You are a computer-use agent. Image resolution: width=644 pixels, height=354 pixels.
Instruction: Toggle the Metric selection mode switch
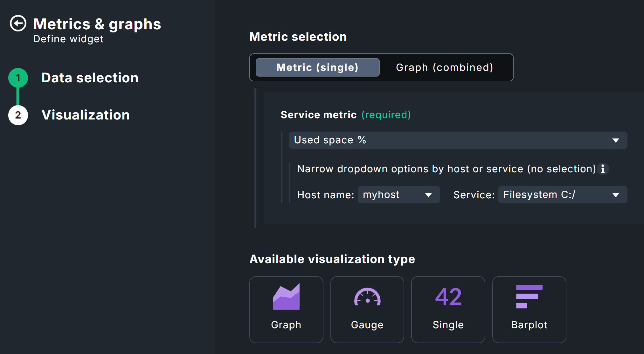[x=381, y=67]
